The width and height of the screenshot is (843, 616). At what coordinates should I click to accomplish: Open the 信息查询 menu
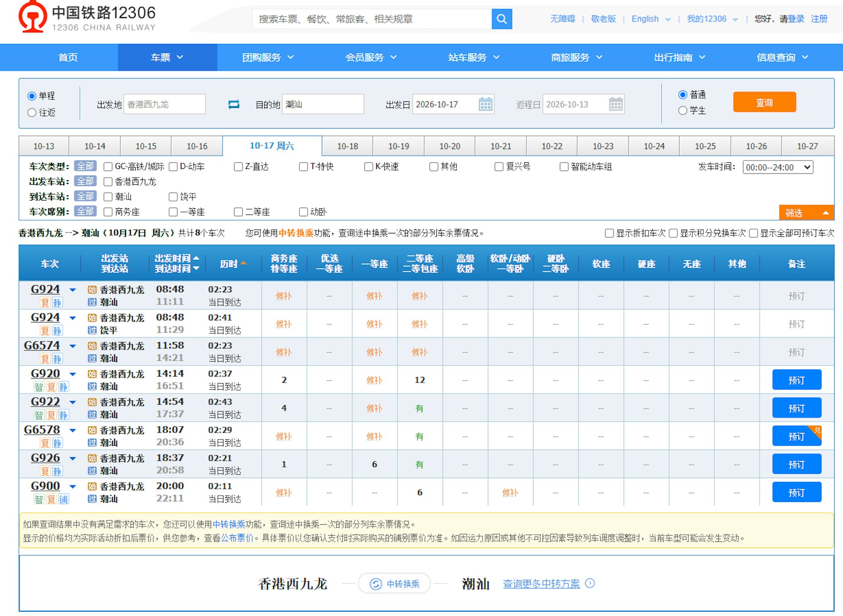coord(782,57)
